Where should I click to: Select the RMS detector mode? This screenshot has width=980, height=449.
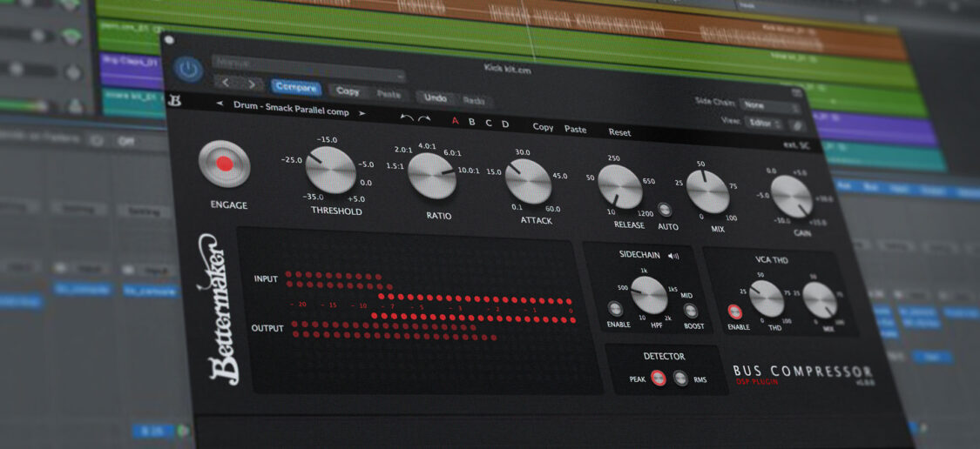pyautogui.click(x=680, y=379)
